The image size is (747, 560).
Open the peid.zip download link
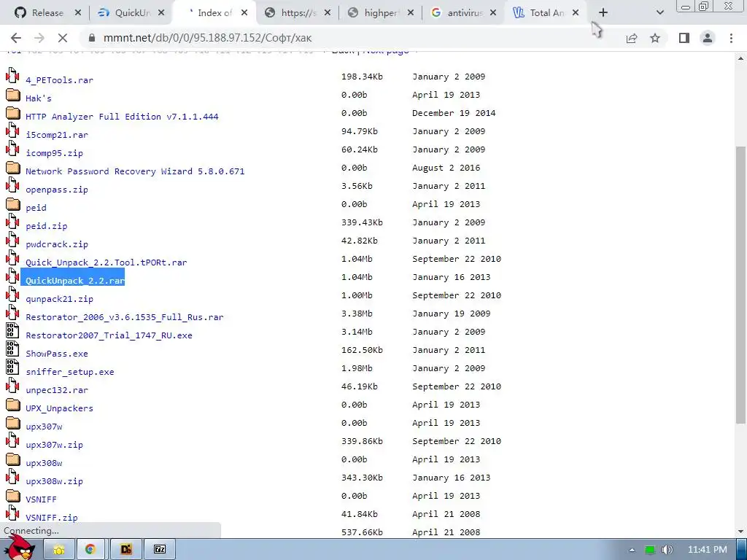pos(46,226)
